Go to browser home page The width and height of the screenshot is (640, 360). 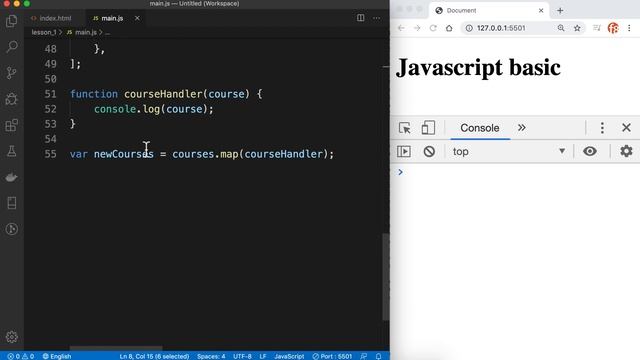449,28
